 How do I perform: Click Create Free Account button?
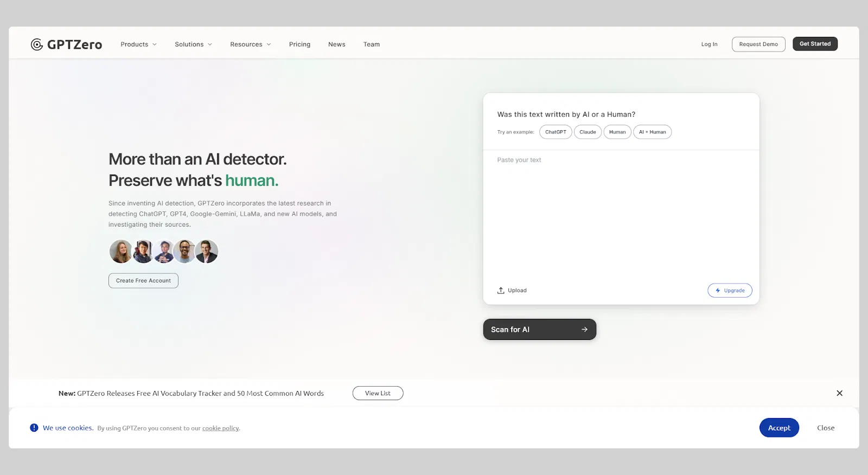(143, 281)
